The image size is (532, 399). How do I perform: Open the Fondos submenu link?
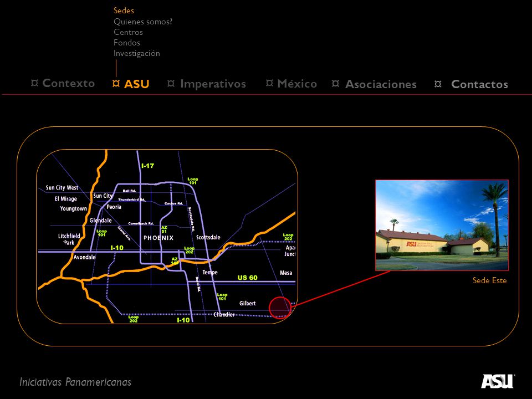(127, 43)
